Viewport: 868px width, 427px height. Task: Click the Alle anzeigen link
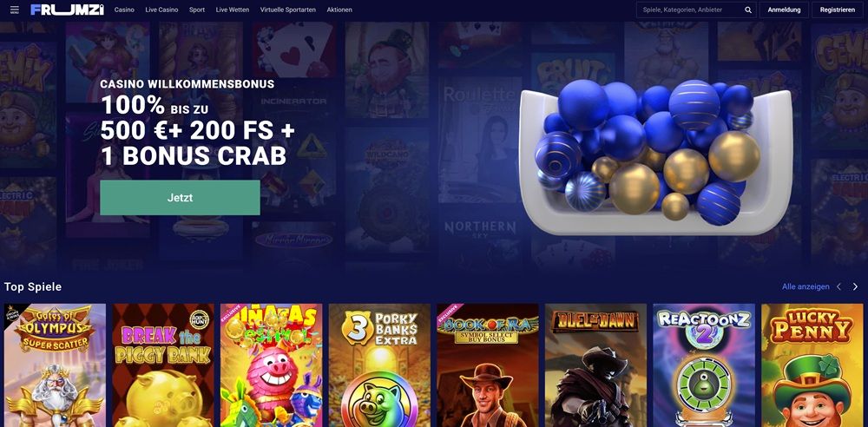pyautogui.click(x=806, y=286)
